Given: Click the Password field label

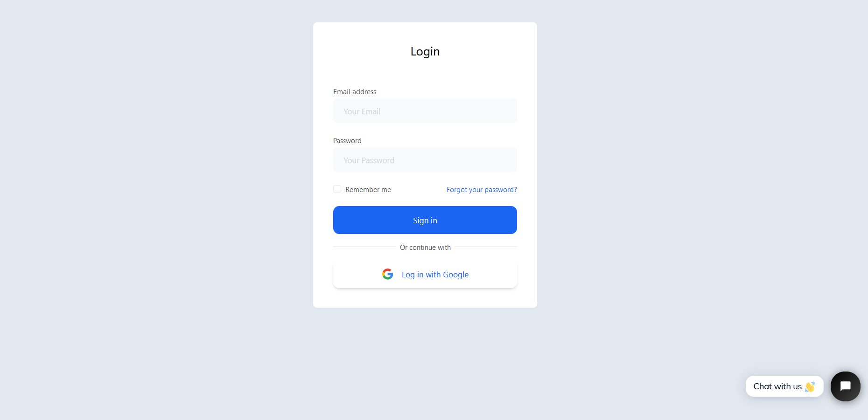Looking at the screenshot, I should point(347,141).
